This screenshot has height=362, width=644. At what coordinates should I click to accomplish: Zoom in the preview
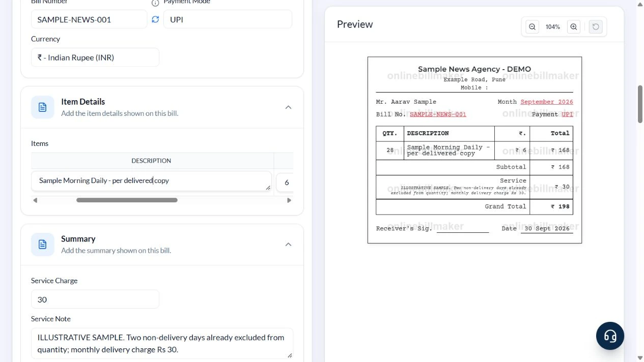pyautogui.click(x=574, y=27)
